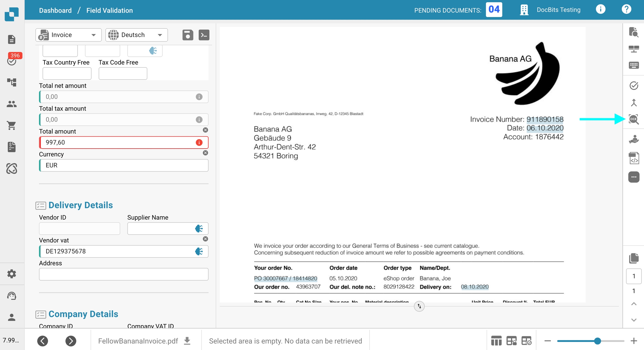Click the merge arrows icon in right toolbar
Image resolution: width=644 pixels, height=350 pixels.
click(634, 103)
